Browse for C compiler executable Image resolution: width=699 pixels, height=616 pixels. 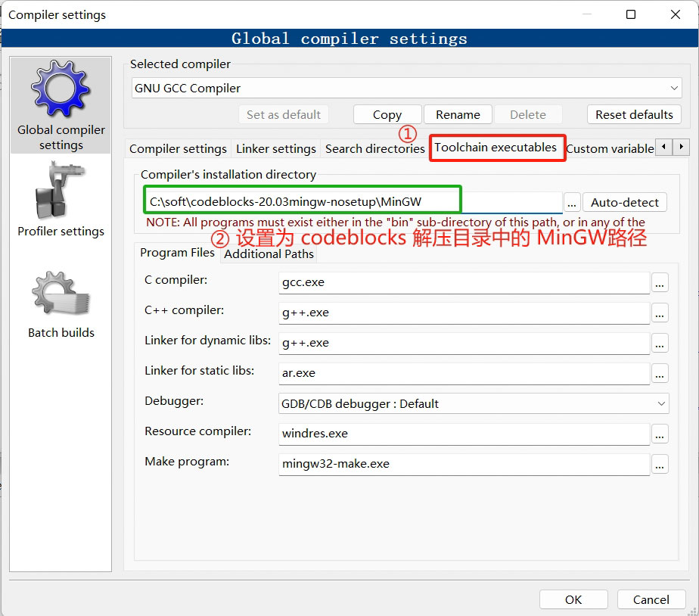tap(660, 283)
